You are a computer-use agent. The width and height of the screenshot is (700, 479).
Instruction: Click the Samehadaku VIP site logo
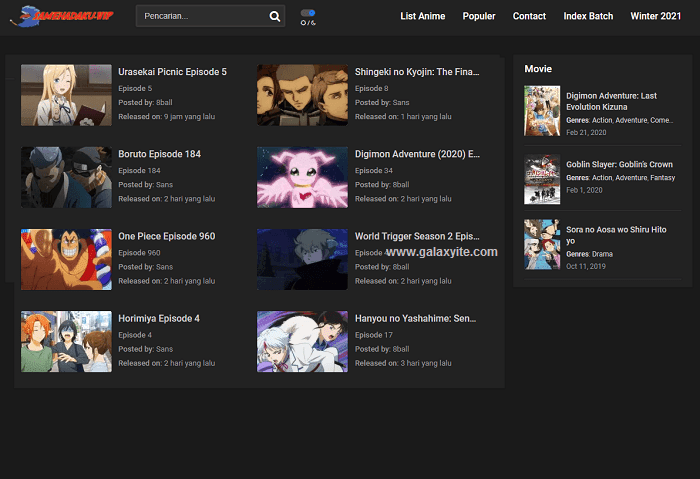(62, 17)
